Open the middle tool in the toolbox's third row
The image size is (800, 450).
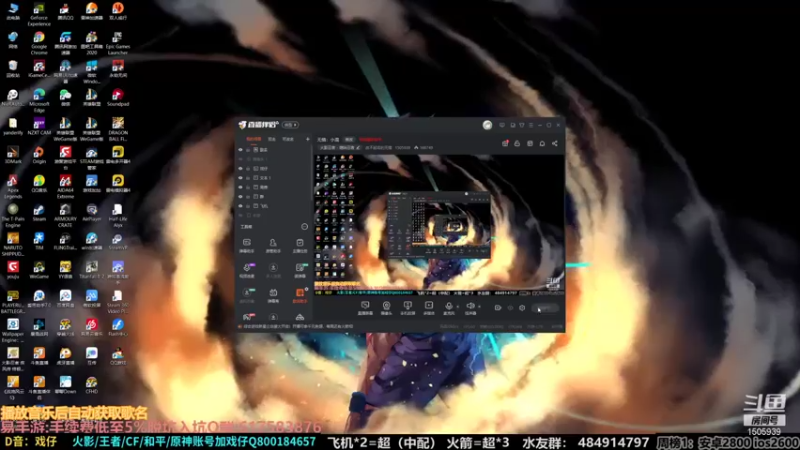273,295
